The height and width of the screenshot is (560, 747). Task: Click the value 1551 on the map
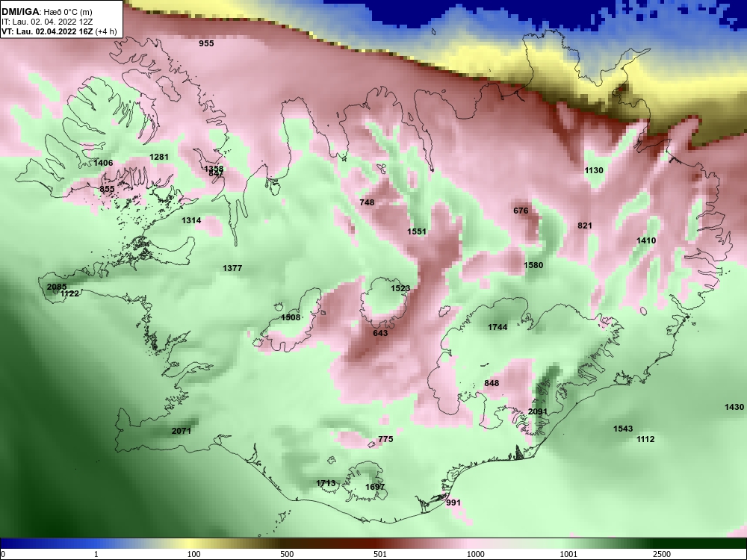417,231
